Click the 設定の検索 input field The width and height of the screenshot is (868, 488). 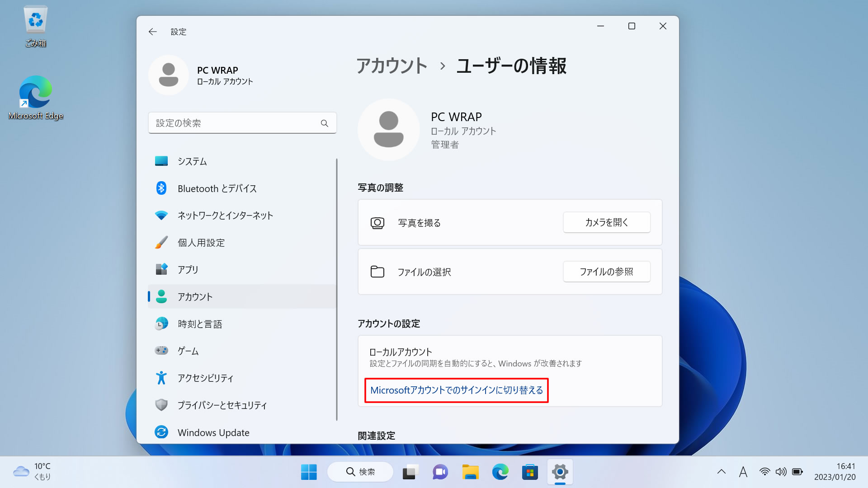[242, 123]
